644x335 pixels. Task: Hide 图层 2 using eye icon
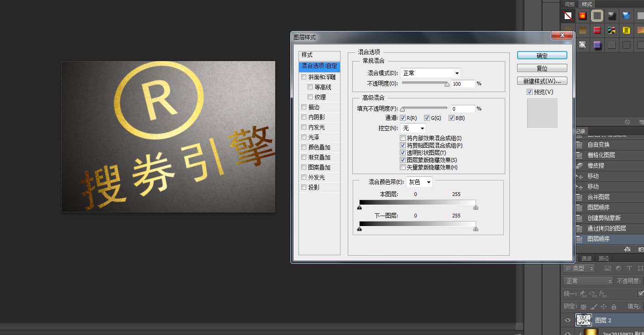tap(568, 320)
